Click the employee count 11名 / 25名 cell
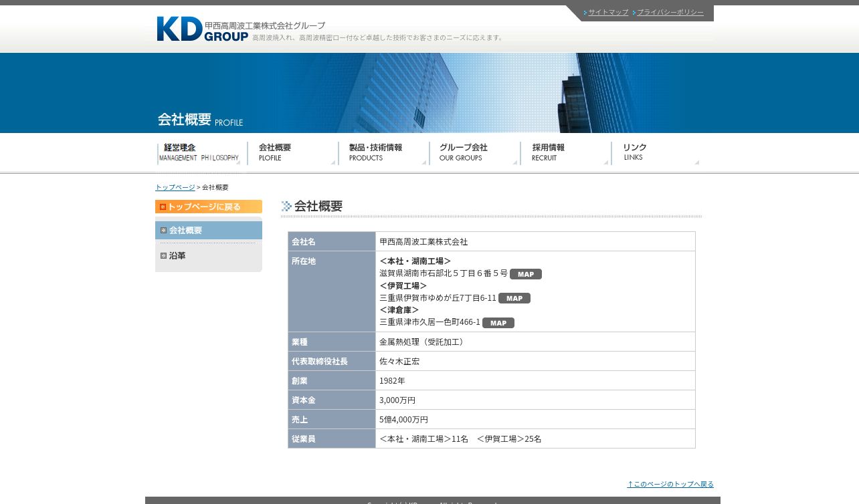This screenshot has width=859, height=504. pos(535,438)
